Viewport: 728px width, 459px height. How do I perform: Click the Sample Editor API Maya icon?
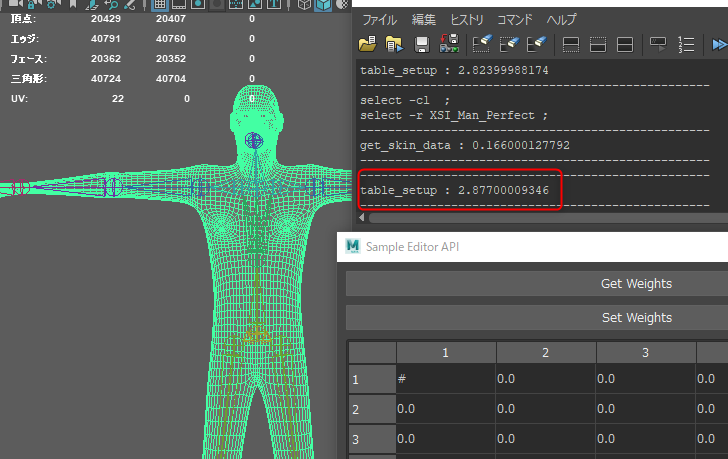click(x=353, y=246)
